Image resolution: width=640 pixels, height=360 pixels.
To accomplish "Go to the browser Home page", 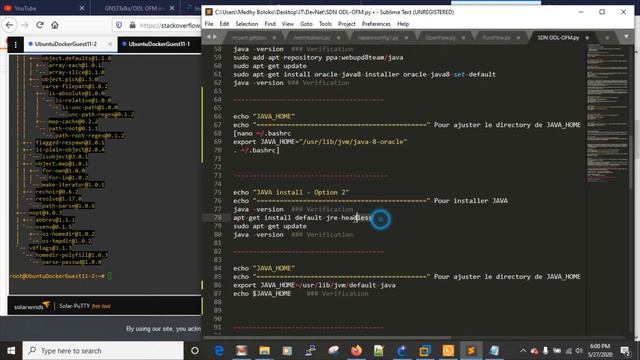I will [x=55, y=25].
